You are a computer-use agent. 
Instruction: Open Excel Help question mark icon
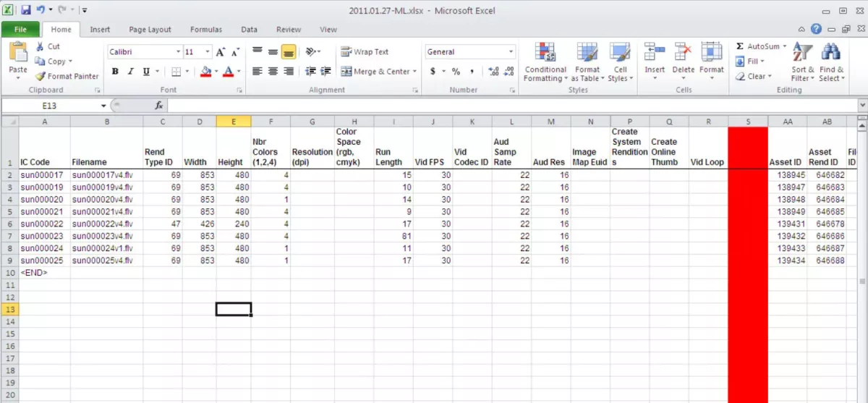(816, 30)
